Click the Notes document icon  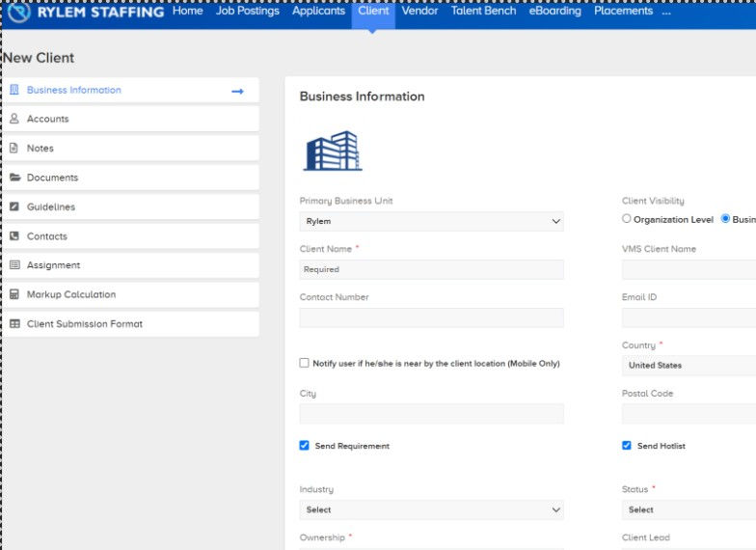(x=13, y=148)
